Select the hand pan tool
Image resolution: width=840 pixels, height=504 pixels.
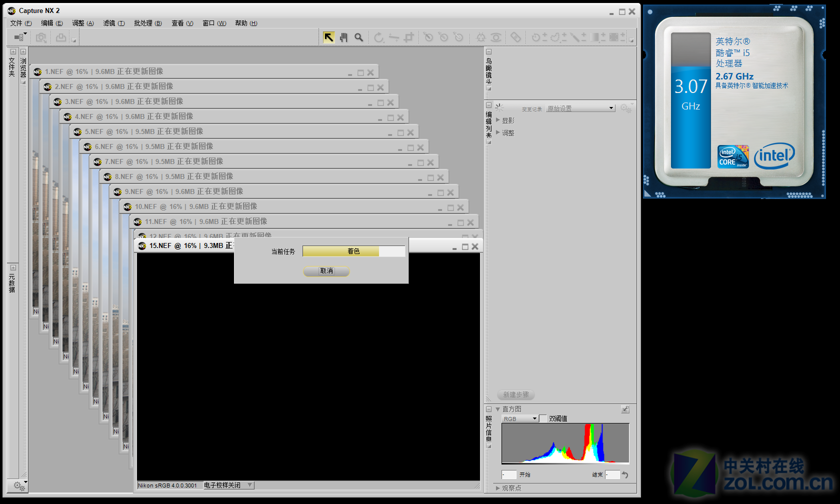343,37
